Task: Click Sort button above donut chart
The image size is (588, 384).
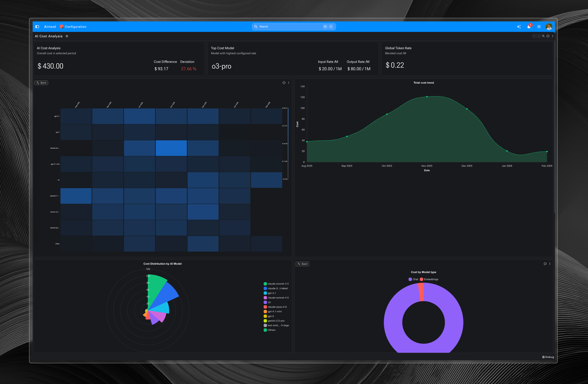Action: pos(302,264)
